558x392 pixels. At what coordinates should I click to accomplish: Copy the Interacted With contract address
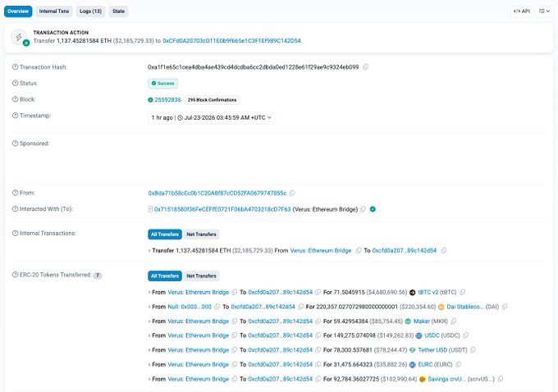pyautogui.click(x=363, y=209)
